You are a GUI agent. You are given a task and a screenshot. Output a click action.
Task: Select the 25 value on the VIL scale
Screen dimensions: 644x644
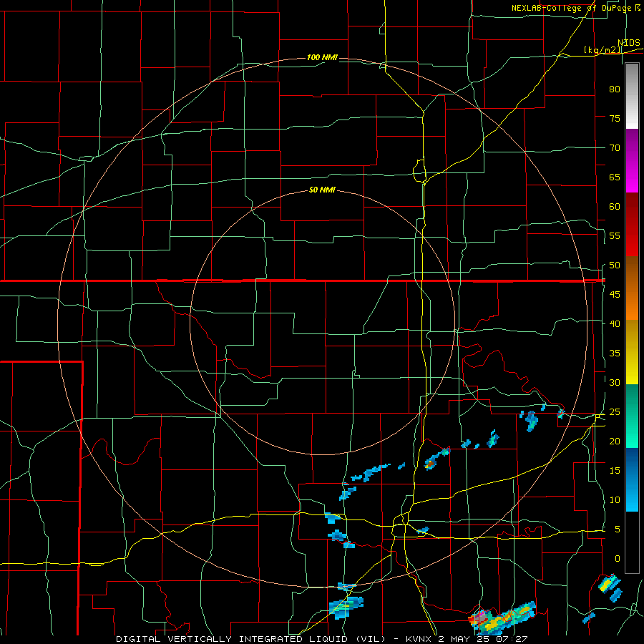tap(615, 412)
